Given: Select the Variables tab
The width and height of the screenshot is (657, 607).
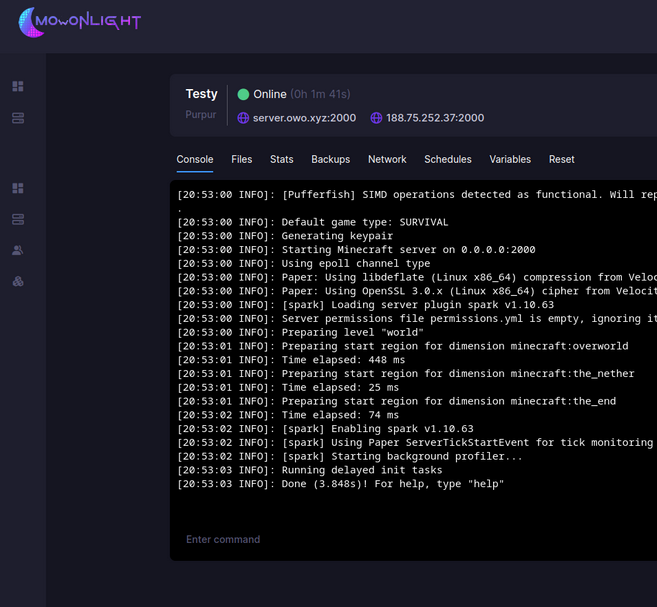Looking at the screenshot, I should 510,159.
